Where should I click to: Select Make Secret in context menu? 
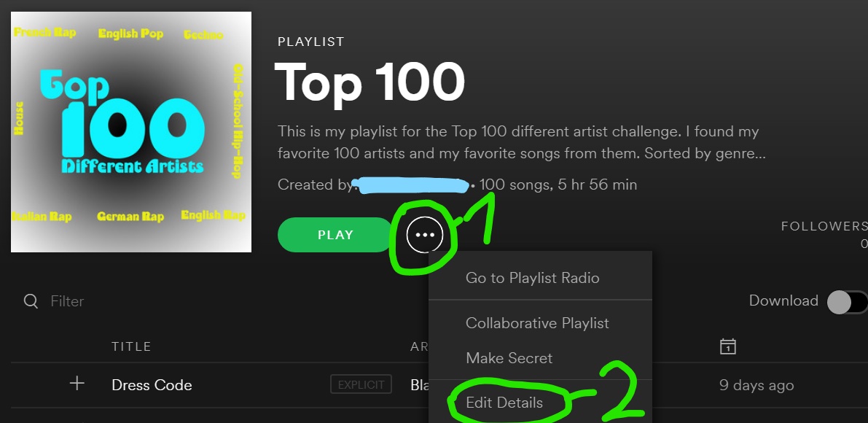coord(509,357)
